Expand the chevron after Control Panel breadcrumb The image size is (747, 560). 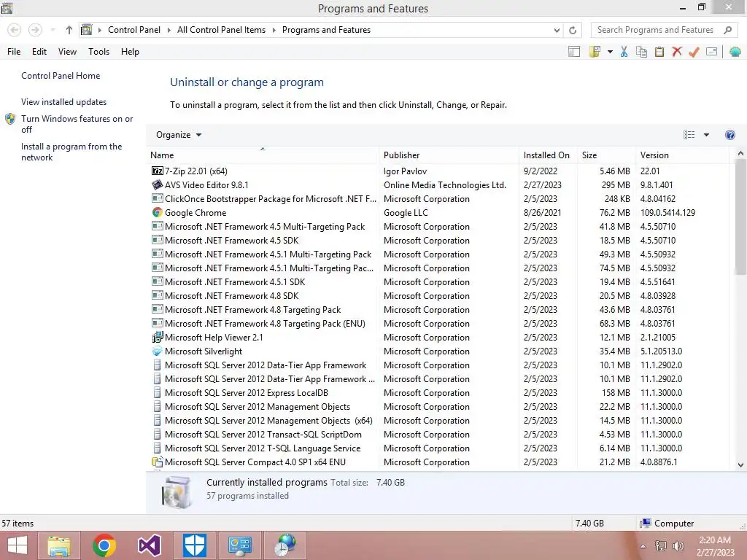[x=169, y=30]
